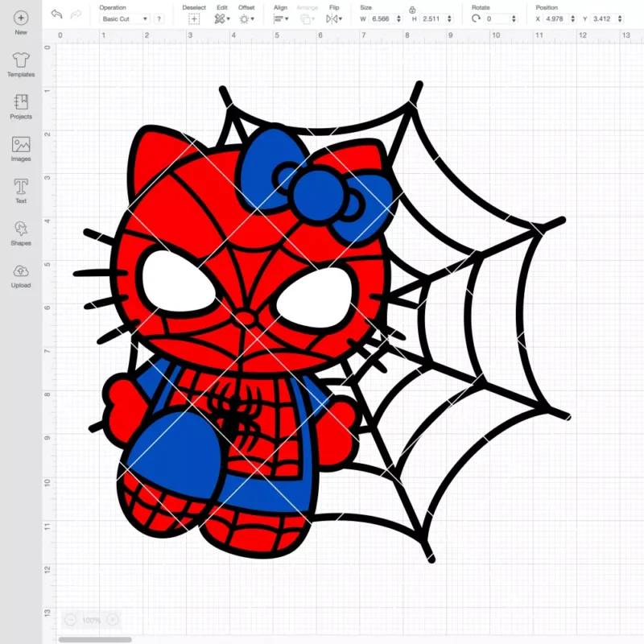
Task: Click the New project plus icon
Action: (x=21, y=18)
